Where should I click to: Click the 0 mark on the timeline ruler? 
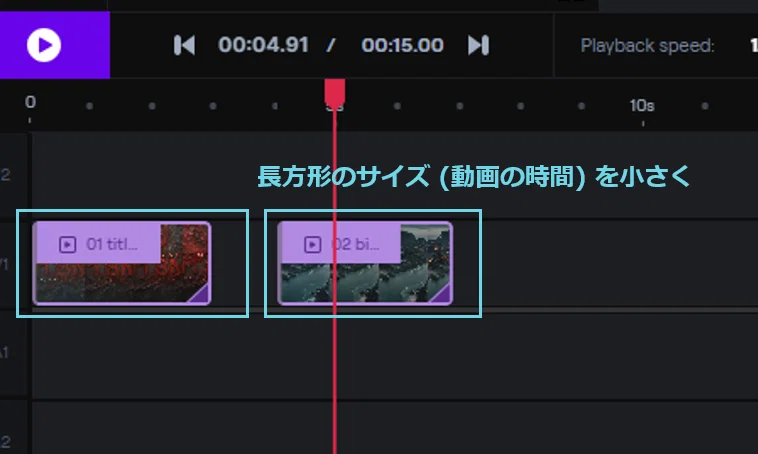(x=30, y=103)
